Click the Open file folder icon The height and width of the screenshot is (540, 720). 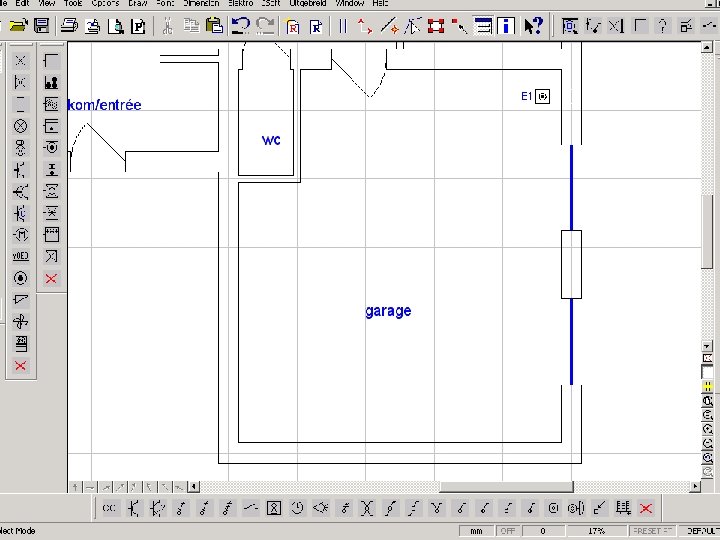(18, 26)
